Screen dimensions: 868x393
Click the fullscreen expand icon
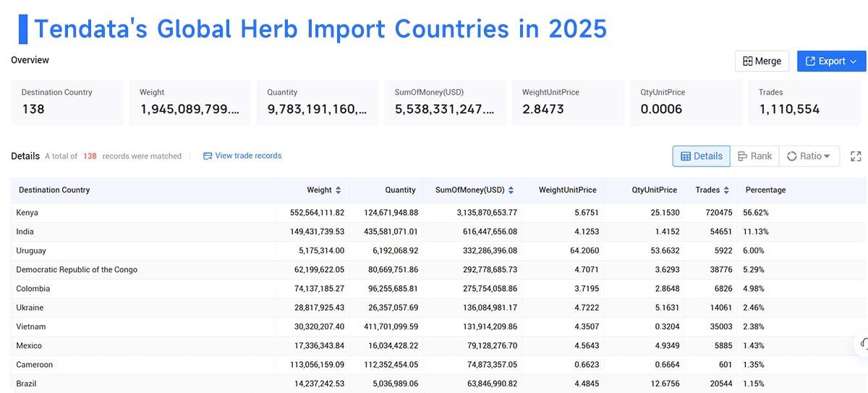[x=856, y=156]
